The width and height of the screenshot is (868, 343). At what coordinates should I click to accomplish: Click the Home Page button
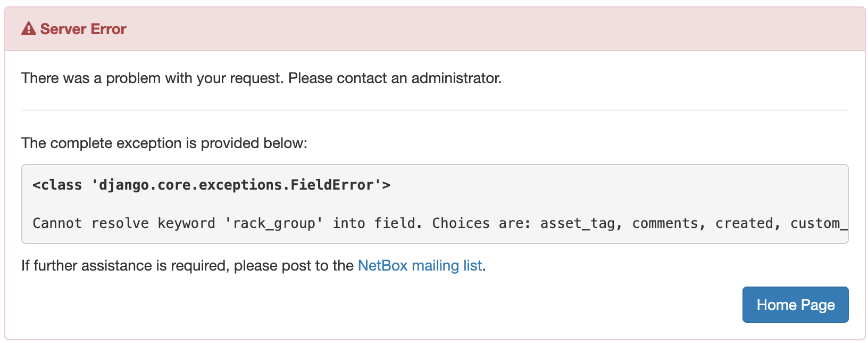[795, 305]
